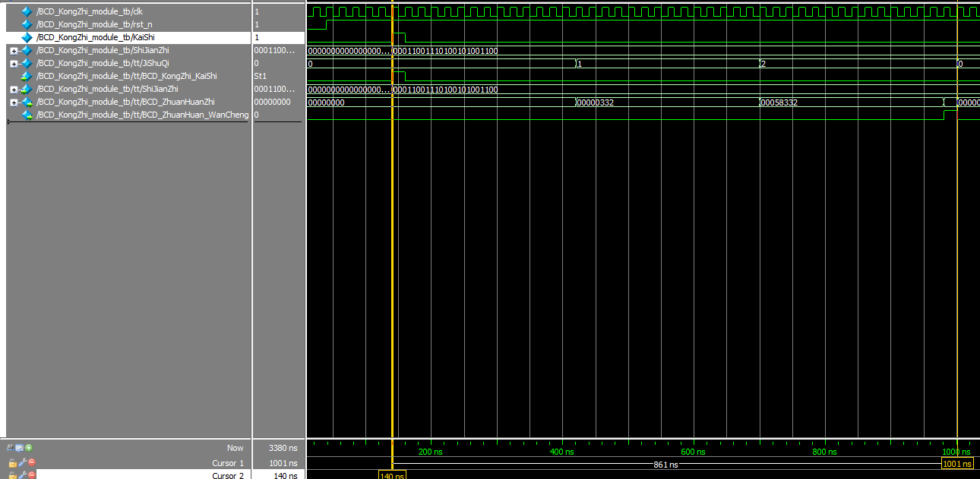Screen dimensions: 980x479
Task: Select the Cursor 1 label
Action: (228, 463)
